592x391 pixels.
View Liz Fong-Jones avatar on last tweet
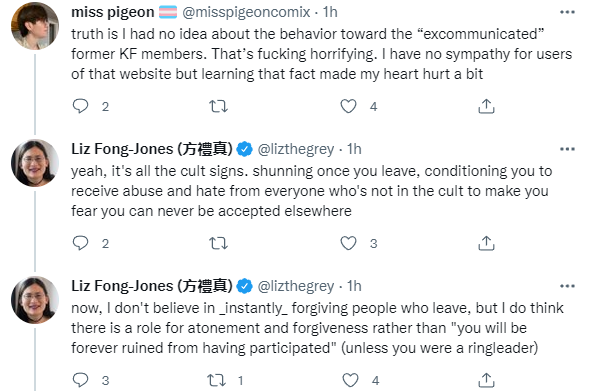click(x=35, y=300)
